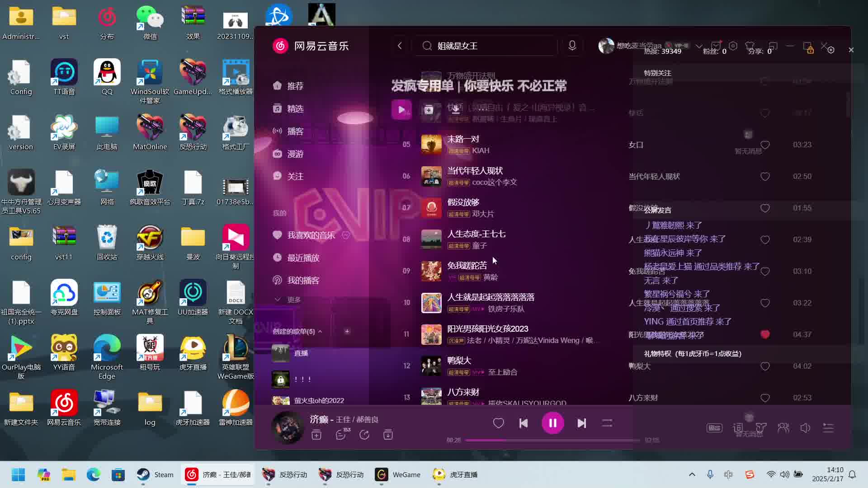The height and width of the screenshot is (488, 868).
Task: Click the share icon in player bar
Action: [364, 435]
